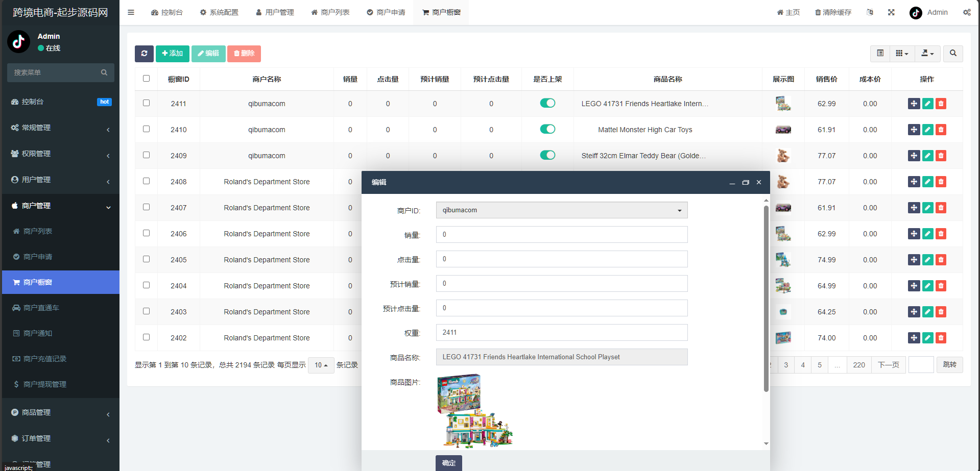The height and width of the screenshot is (471, 980).
Task: Click the drag-move icon for row 2411
Action: click(x=914, y=104)
